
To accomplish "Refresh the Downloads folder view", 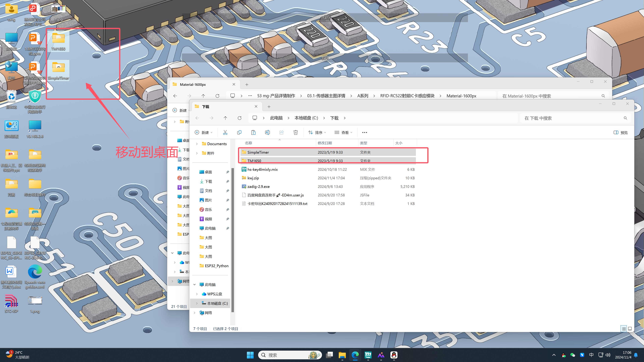I will pos(239,118).
